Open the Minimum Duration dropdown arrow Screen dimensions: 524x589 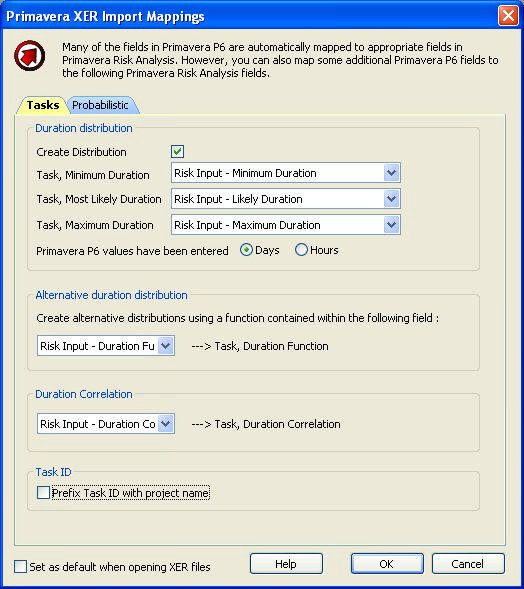pos(391,173)
